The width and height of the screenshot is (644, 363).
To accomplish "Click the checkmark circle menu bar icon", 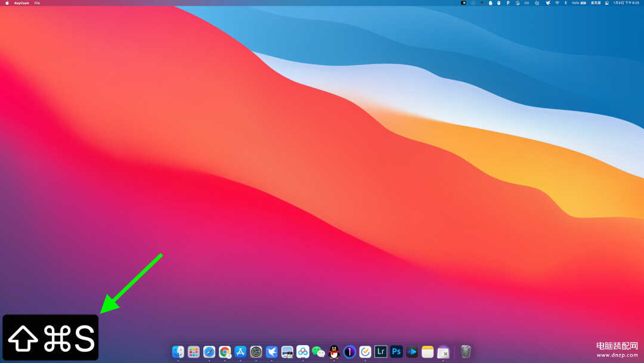I will (537, 3).
